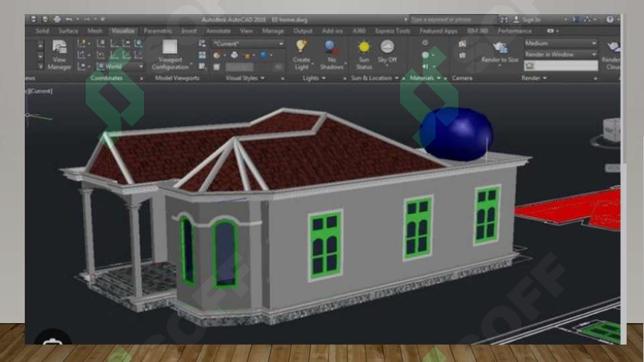The height and width of the screenshot is (362, 644).
Task: Open the *Current* visual style dropdown
Action: [248, 44]
